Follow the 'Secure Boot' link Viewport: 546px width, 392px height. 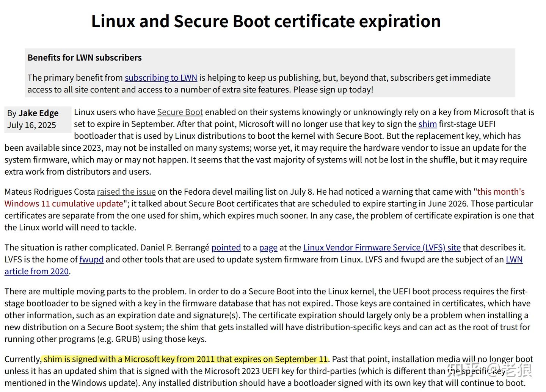(x=180, y=112)
